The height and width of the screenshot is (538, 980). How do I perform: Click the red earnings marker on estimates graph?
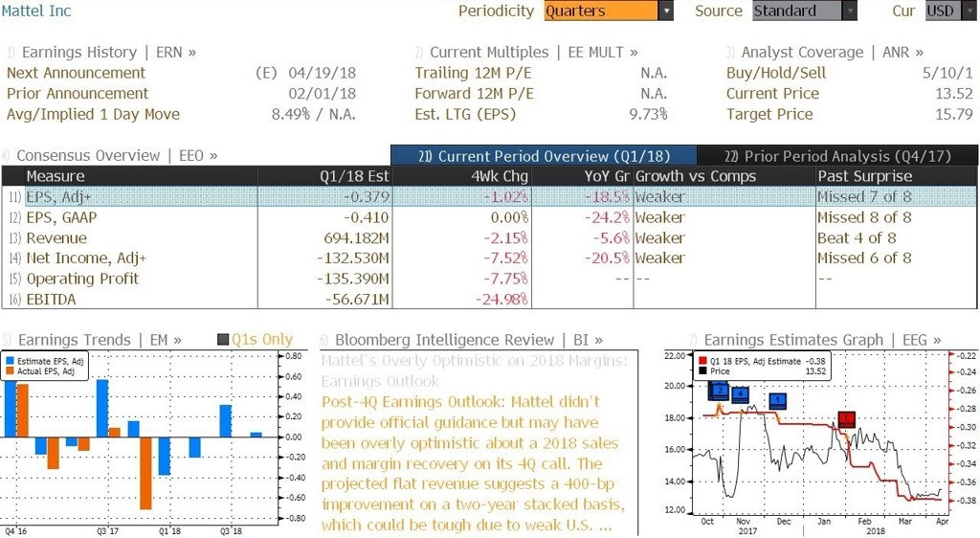[x=846, y=418]
